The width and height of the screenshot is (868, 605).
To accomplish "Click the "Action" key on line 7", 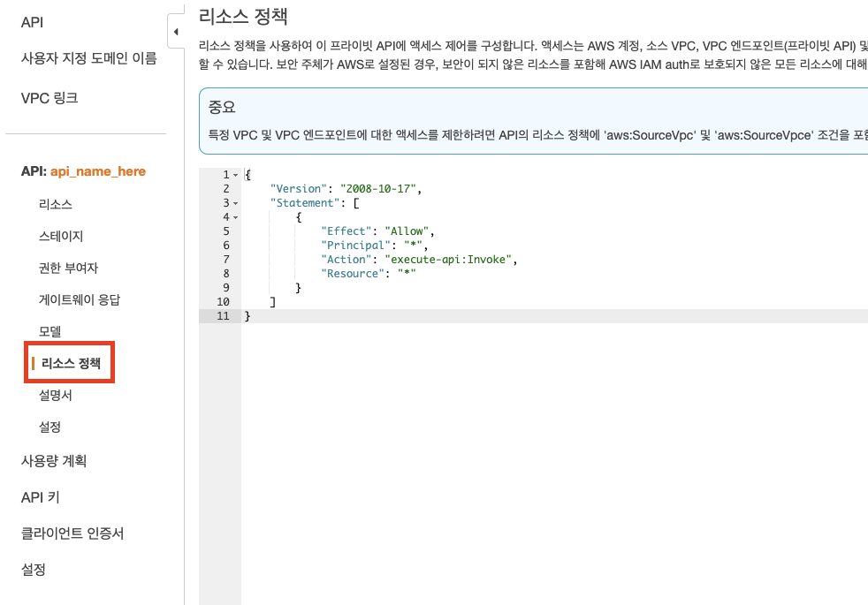I will [346, 260].
